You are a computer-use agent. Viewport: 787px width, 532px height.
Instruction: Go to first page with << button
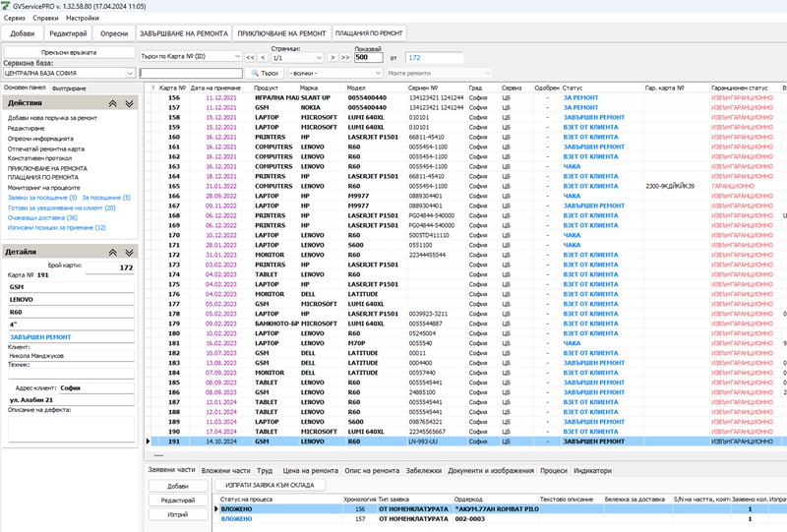[250, 58]
